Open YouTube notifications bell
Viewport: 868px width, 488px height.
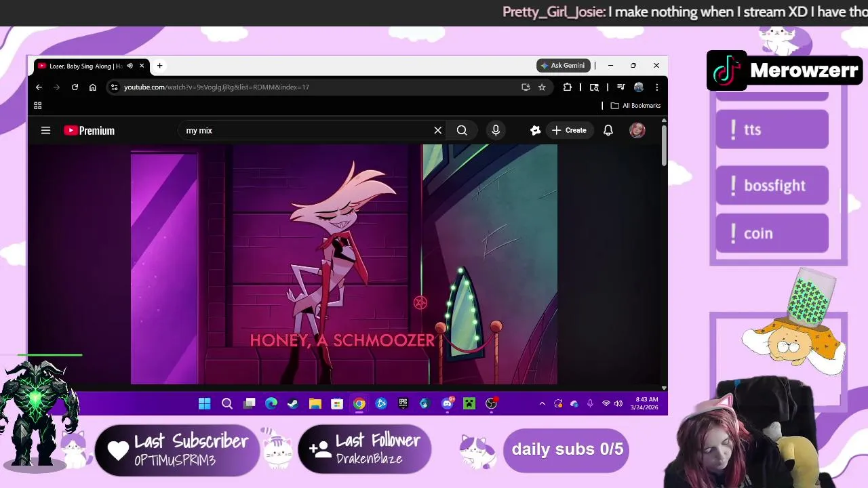point(608,130)
